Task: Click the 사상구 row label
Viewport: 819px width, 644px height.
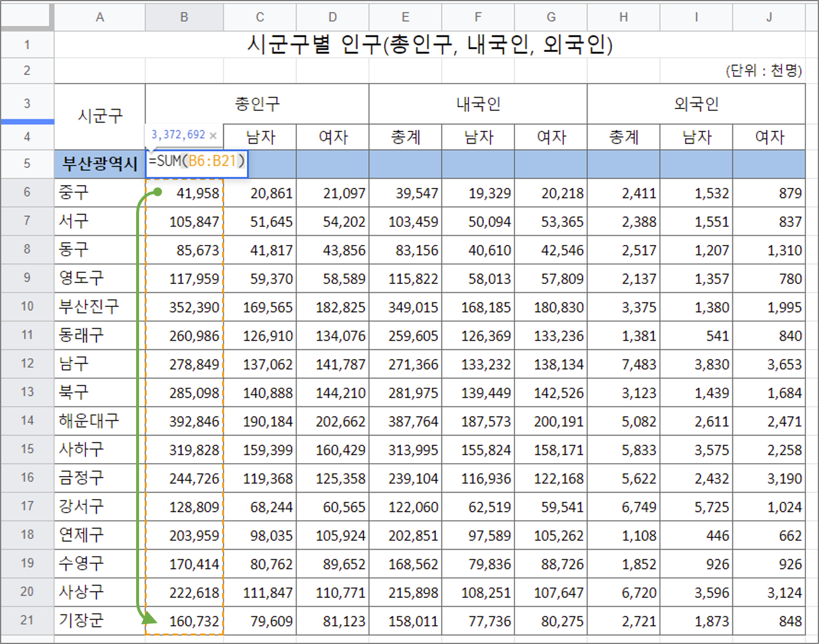Action: [x=100, y=592]
